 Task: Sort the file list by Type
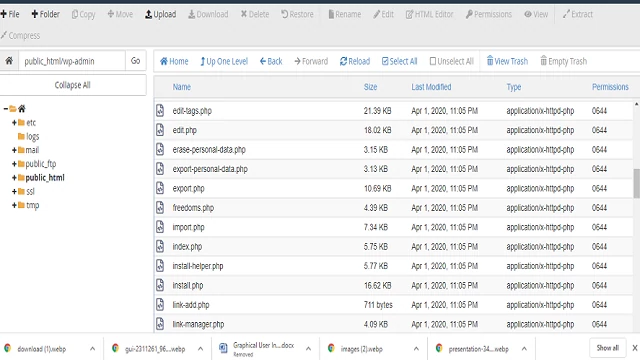coord(514,87)
